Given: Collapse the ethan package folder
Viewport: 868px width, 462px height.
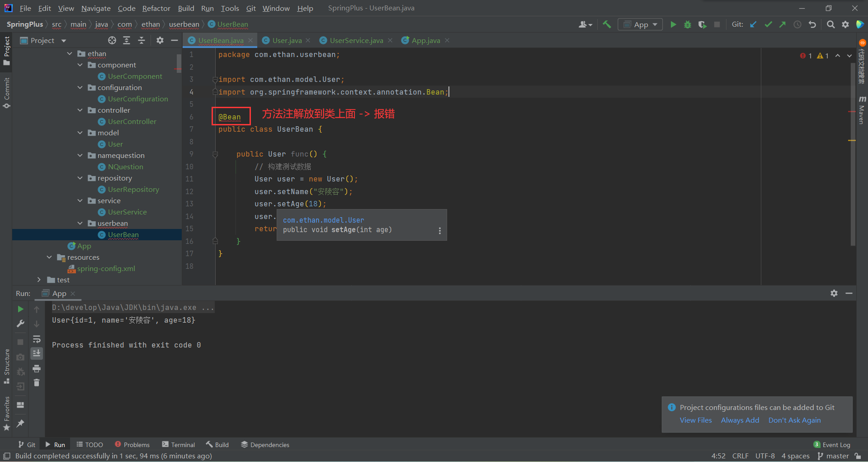Looking at the screenshot, I should [70, 53].
